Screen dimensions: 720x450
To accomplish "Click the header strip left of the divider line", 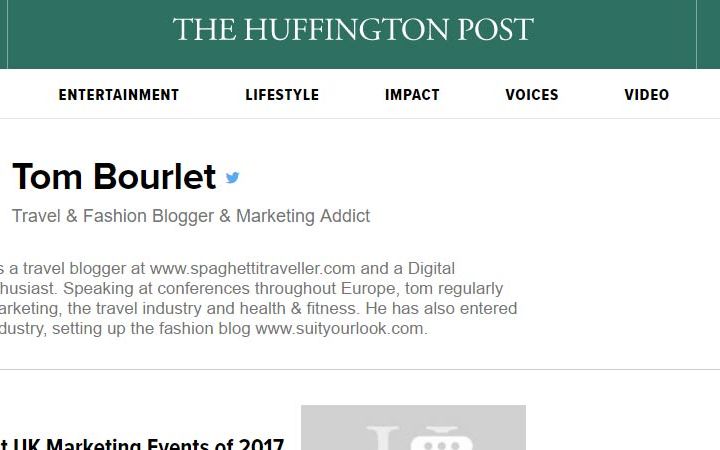I will click(x=3, y=34).
